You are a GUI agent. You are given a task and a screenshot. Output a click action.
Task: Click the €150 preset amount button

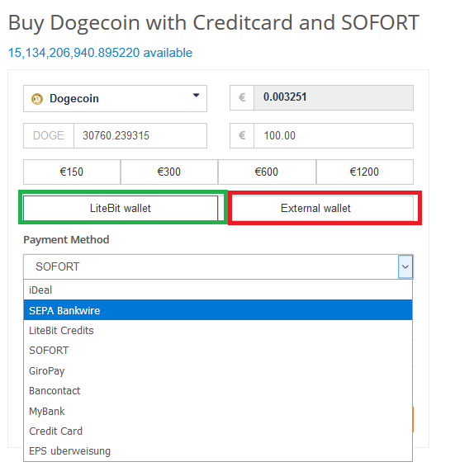tap(72, 172)
